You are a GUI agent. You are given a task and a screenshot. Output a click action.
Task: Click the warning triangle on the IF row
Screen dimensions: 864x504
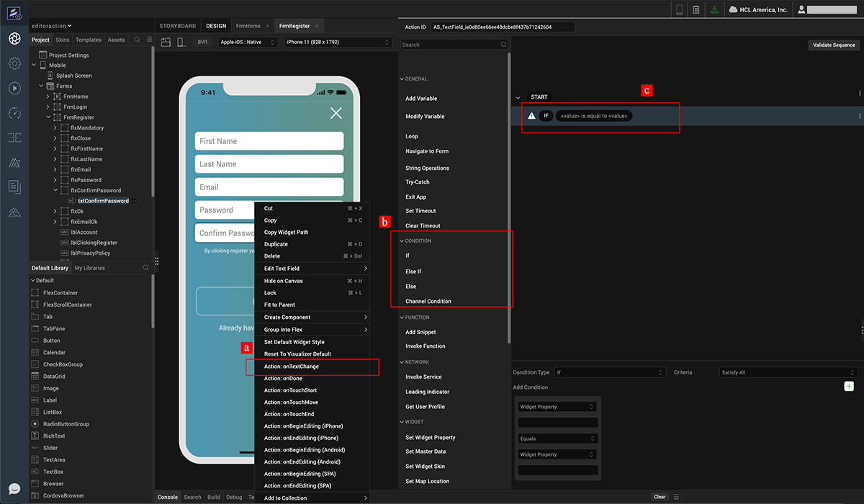(x=531, y=116)
